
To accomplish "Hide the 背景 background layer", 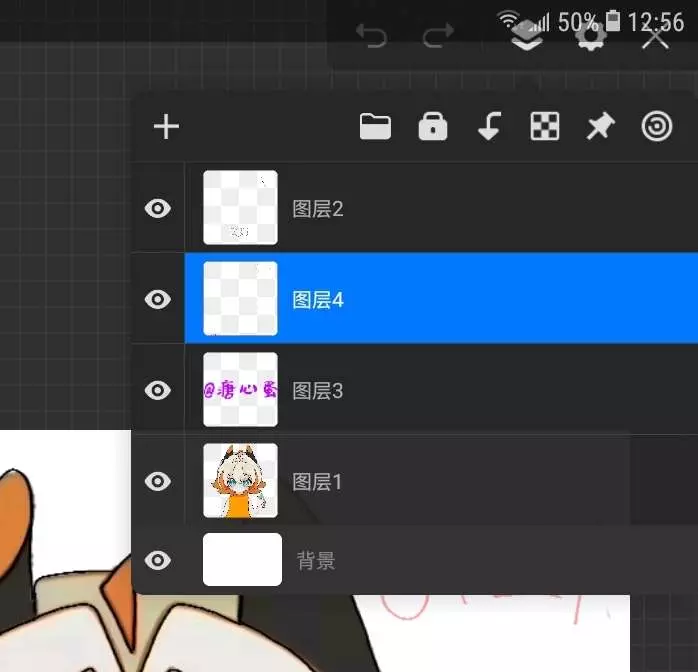I will pos(158,560).
